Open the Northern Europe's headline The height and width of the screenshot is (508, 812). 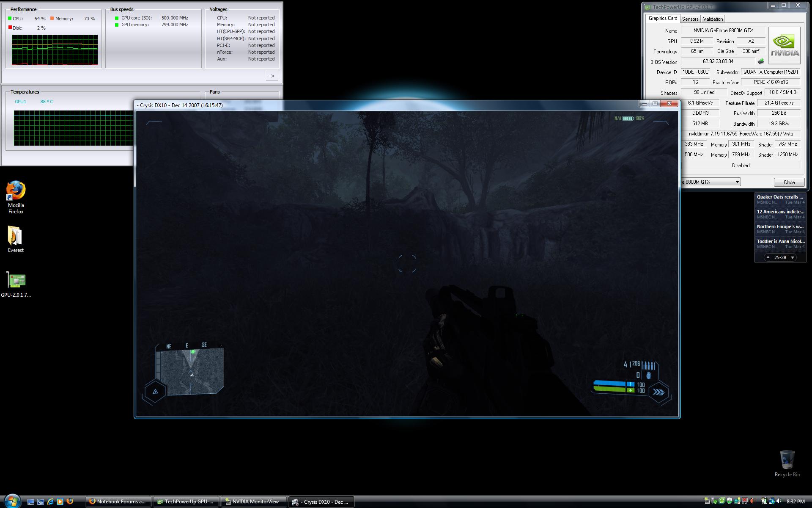click(780, 229)
